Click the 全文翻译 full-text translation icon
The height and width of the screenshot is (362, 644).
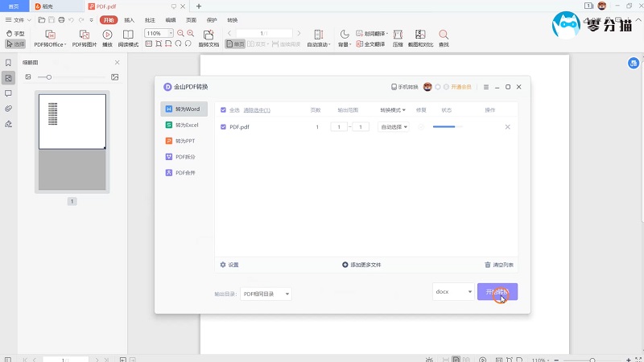359,44
